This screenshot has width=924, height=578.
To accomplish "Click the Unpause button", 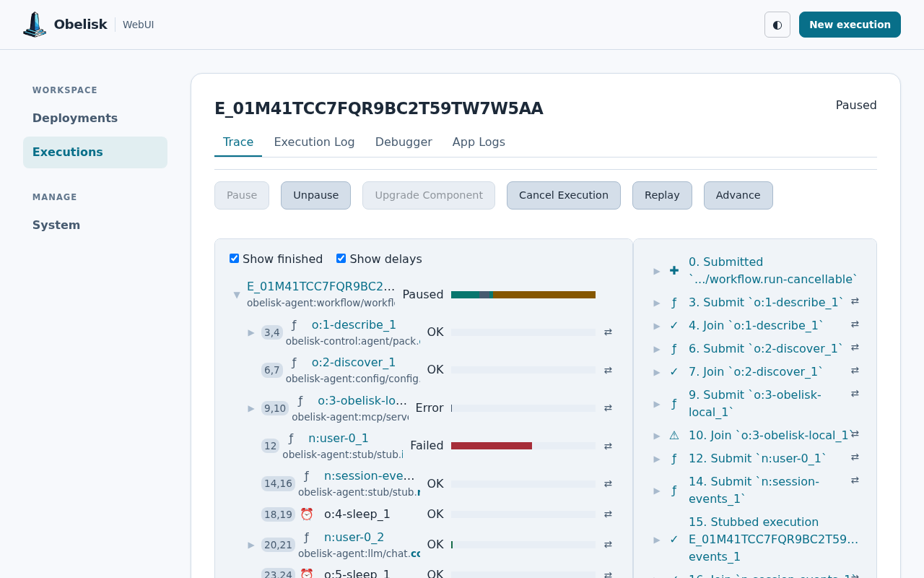I will pos(315,195).
